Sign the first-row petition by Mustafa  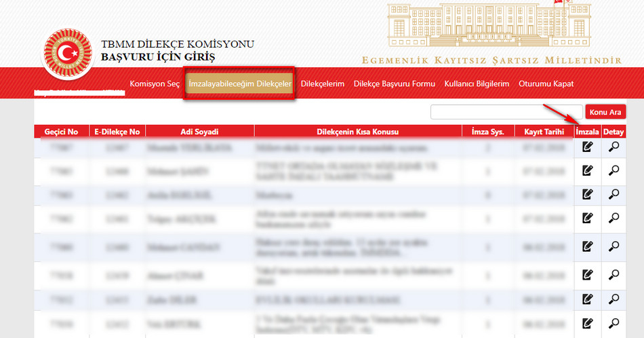click(x=587, y=147)
